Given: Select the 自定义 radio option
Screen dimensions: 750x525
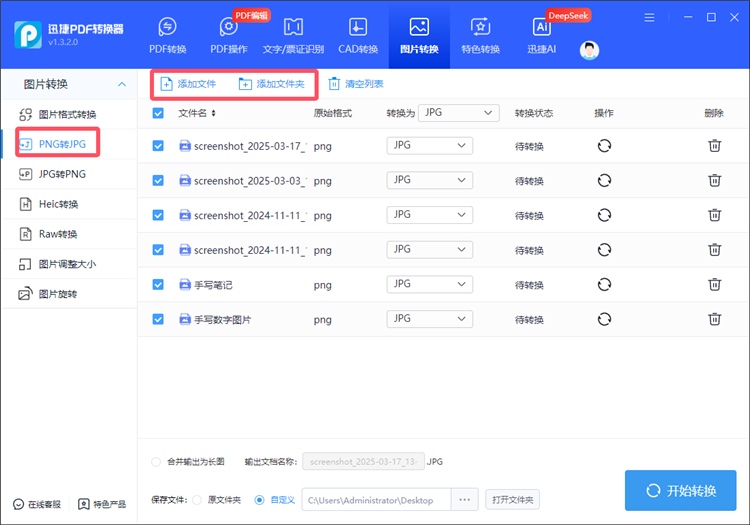Looking at the screenshot, I should tap(259, 500).
